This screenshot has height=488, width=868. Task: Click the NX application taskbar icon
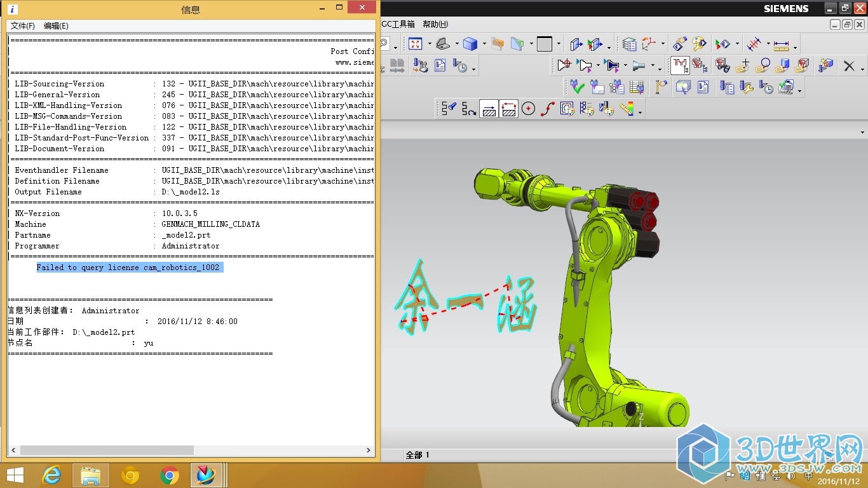click(x=205, y=475)
